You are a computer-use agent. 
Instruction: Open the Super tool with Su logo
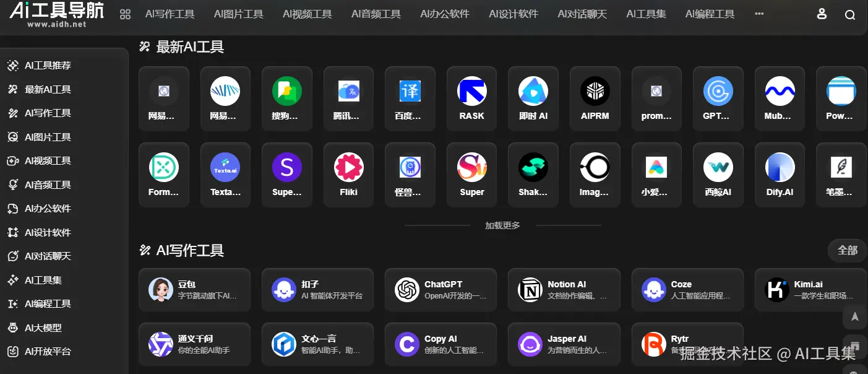click(472, 175)
